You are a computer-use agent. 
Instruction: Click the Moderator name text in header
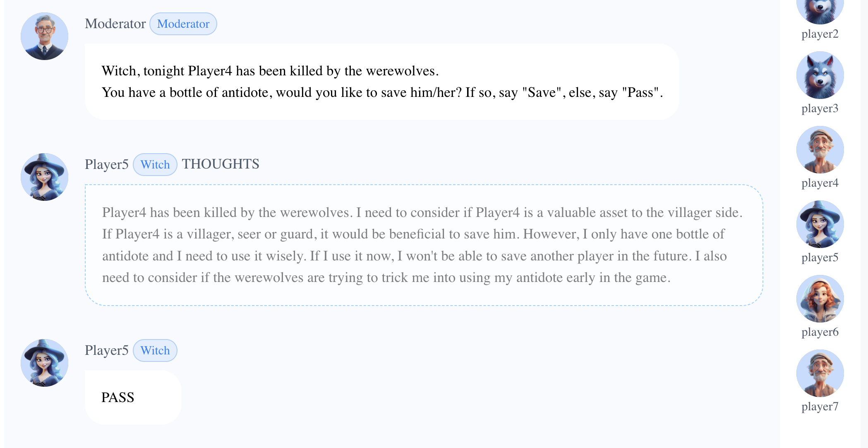point(115,24)
